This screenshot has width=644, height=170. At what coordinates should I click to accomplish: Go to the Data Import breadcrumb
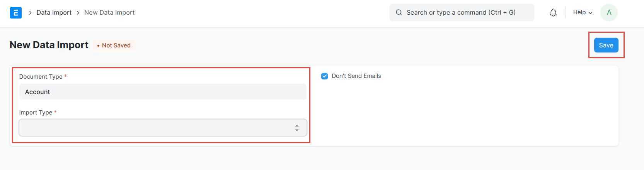pyautogui.click(x=54, y=13)
